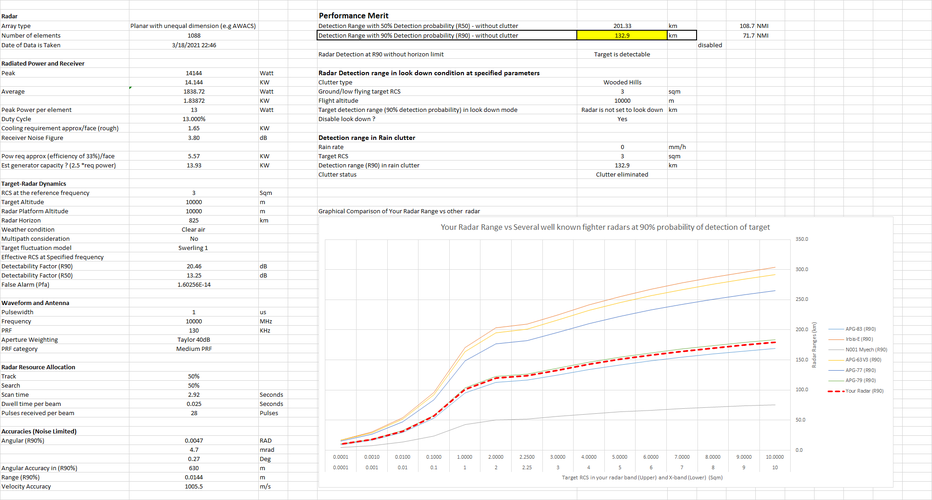
Task: Click the Dwell time per beam value 0.025
Action: pyautogui.click(x=194, y=404)
